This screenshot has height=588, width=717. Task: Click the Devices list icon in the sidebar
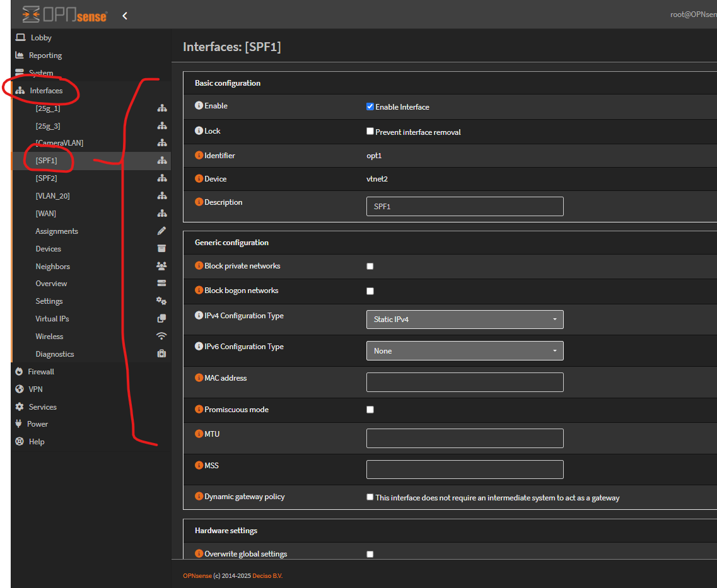tap(162, 248)
